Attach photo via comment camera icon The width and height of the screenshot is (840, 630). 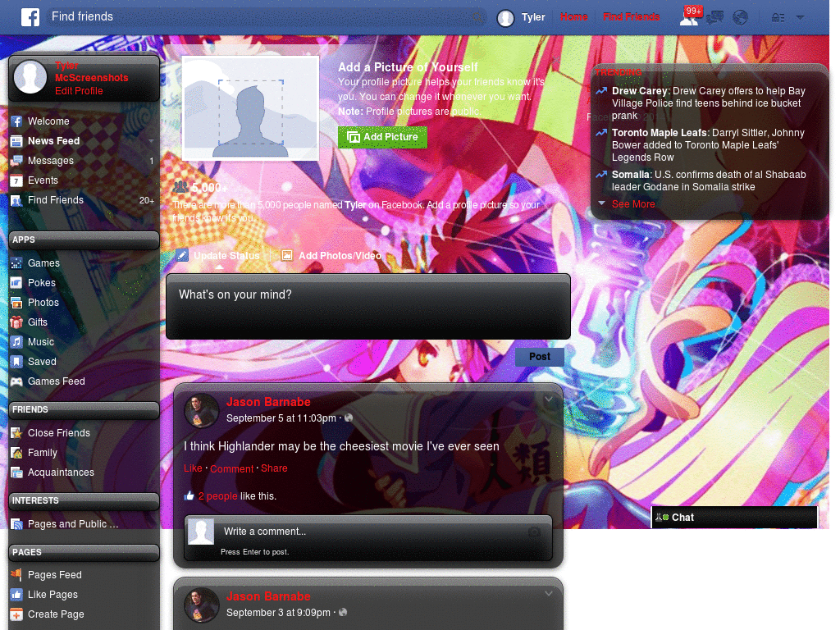click(534, 532)
